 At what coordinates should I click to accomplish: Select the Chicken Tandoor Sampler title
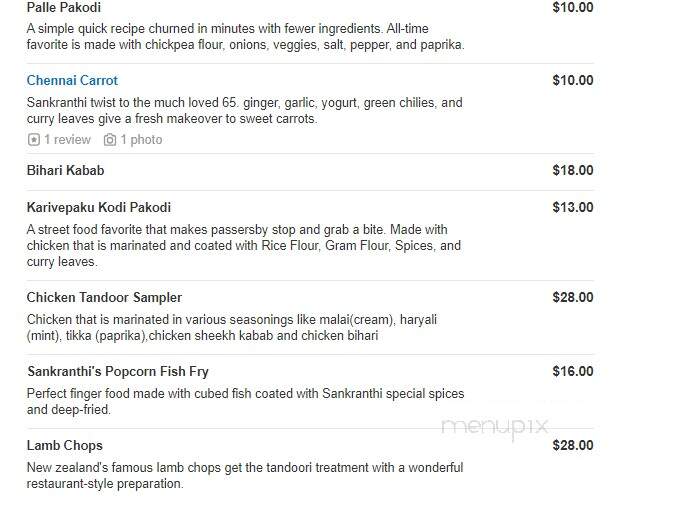coord(104,297)
